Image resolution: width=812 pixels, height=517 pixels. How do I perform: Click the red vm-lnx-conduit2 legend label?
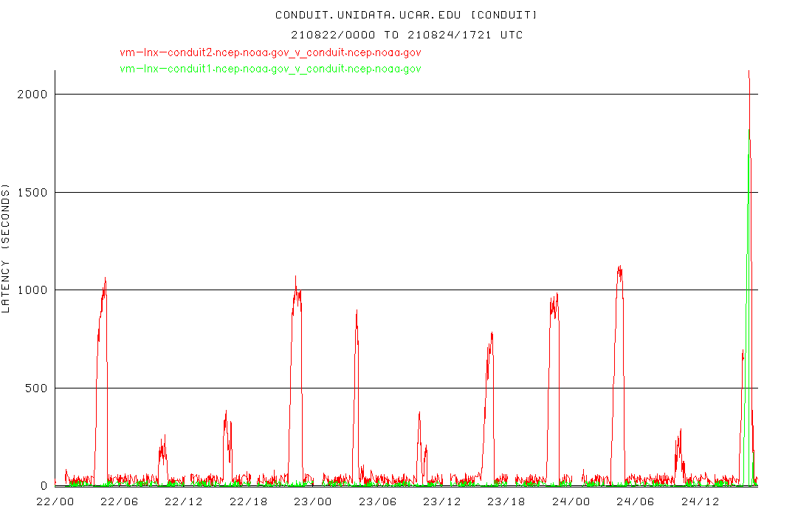tap(270, 52)
